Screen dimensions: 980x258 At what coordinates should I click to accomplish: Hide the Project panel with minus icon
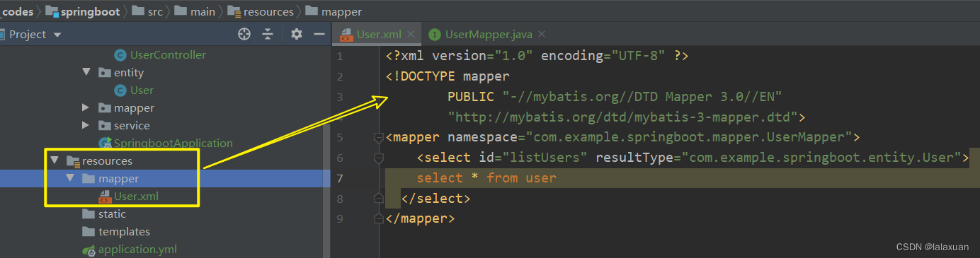pyautogui.click(x=319, y=34)
